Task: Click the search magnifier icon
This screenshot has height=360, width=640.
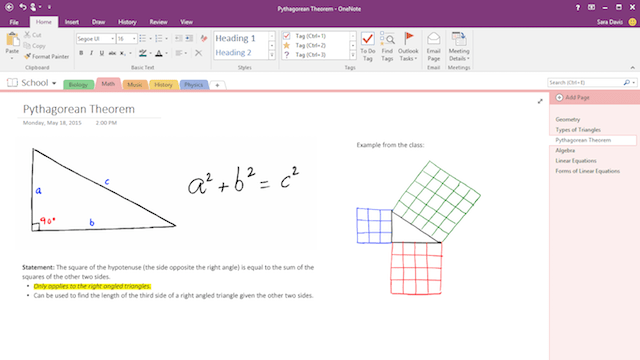Action: (x=627, y=82)
